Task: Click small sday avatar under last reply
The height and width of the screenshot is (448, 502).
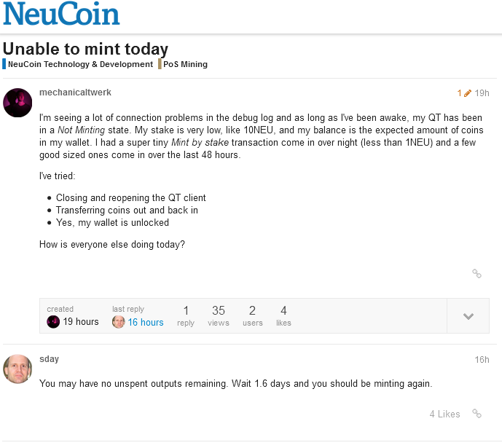Action: pyautogui.click(x=119, y=322)
